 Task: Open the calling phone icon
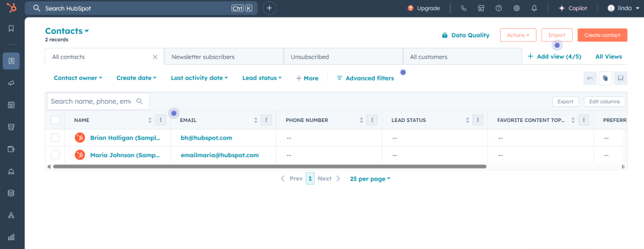[x=464, y=8]
